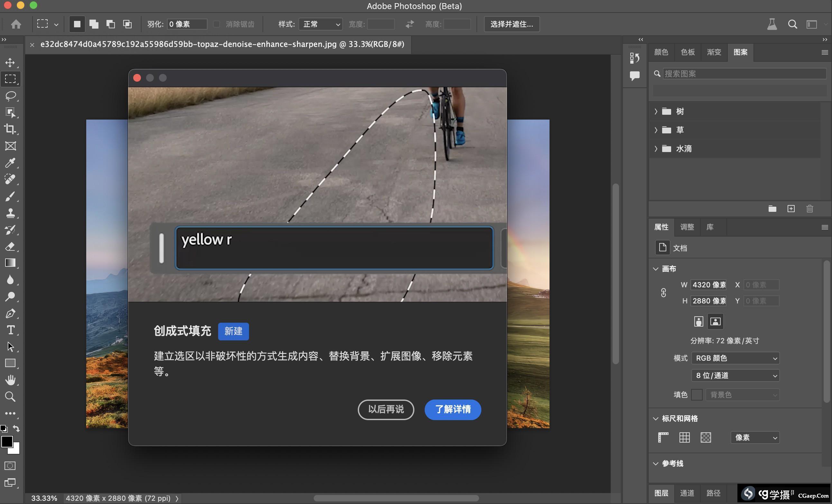
Task: Select the Clone Stamp tool
Action: tap(10, 213)
